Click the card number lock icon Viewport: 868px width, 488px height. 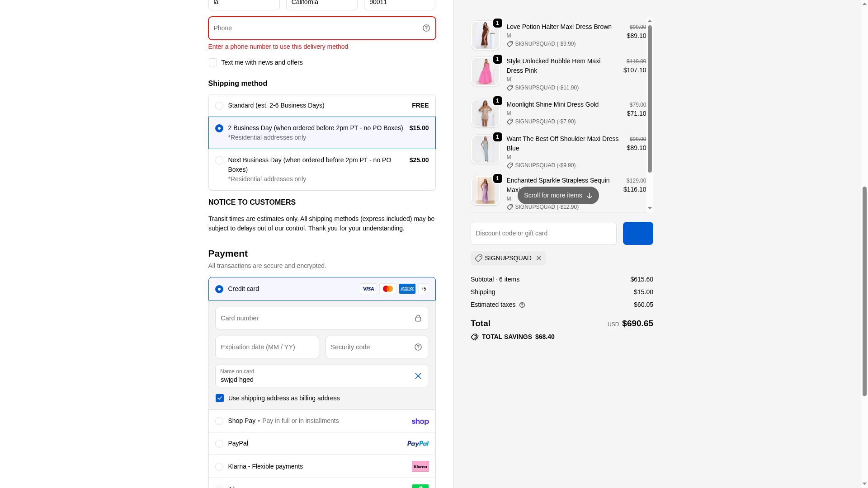click(x=418, y=318)
